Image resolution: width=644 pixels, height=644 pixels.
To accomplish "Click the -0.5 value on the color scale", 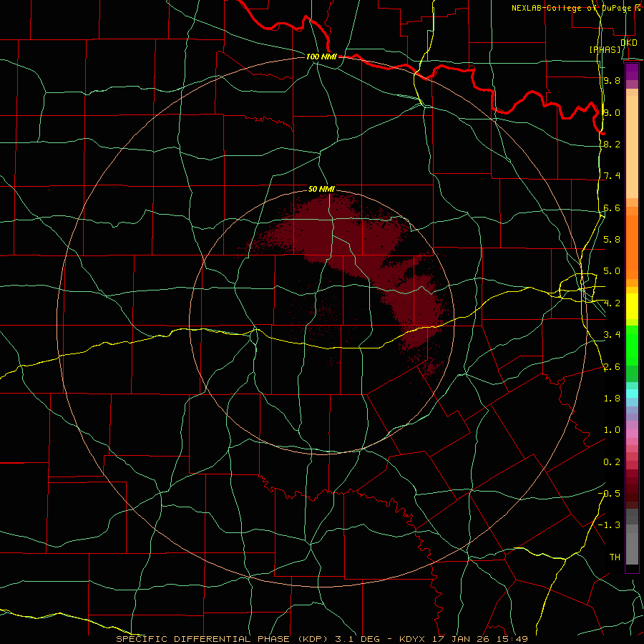I will (x=609, y=493).
